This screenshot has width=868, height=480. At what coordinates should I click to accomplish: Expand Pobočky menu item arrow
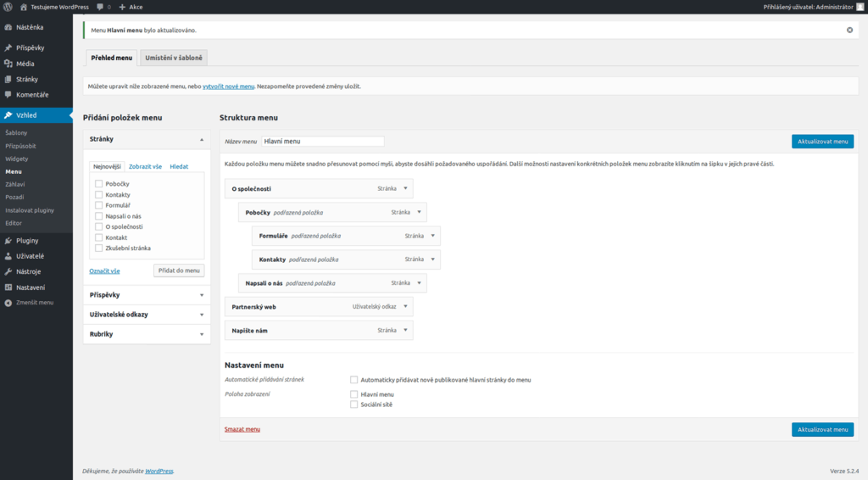(419, 212)
